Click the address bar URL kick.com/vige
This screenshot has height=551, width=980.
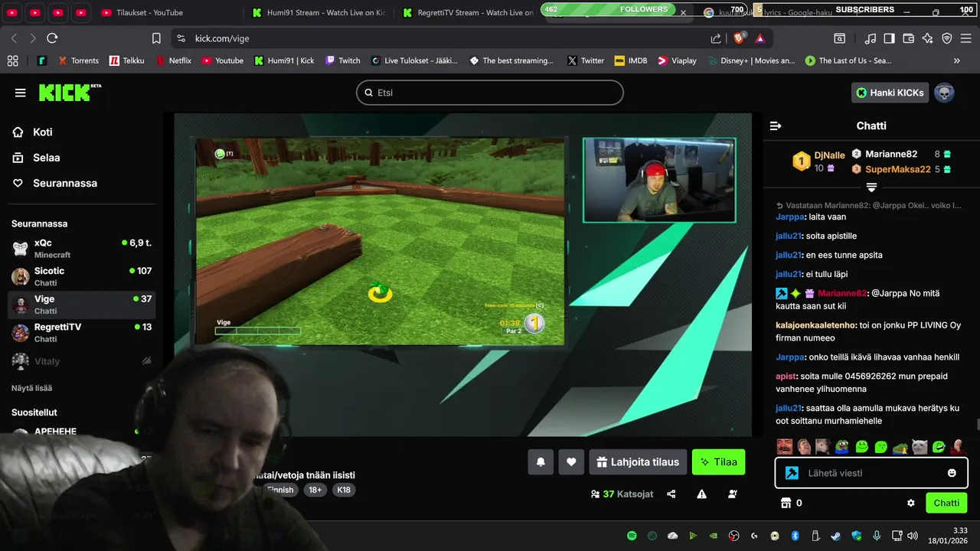point(222,38)
